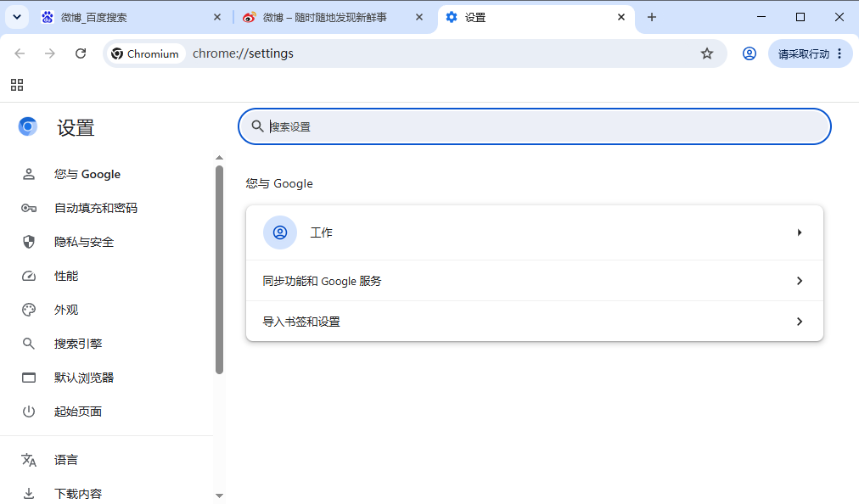Close the 设置 tab
859x504 pixels.
(621, 18)
